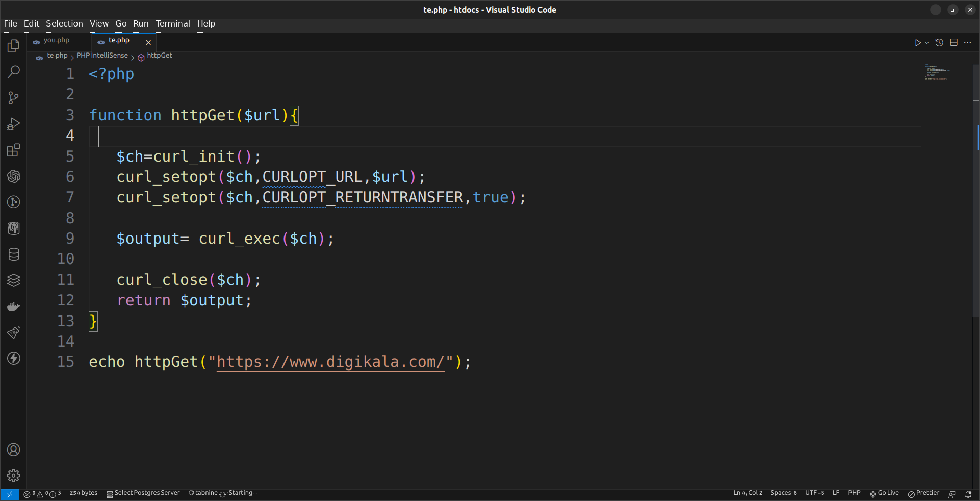Open the Terminal menu

[173, 23]
